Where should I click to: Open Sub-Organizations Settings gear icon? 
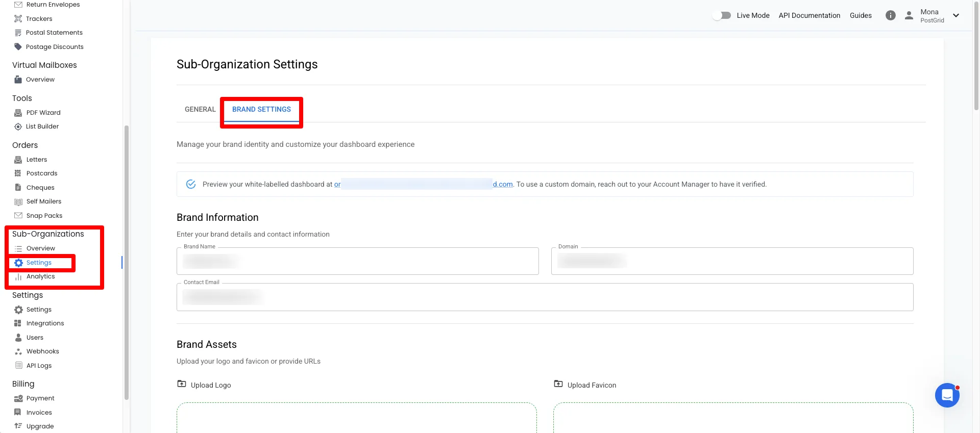(x=18, y=263)
